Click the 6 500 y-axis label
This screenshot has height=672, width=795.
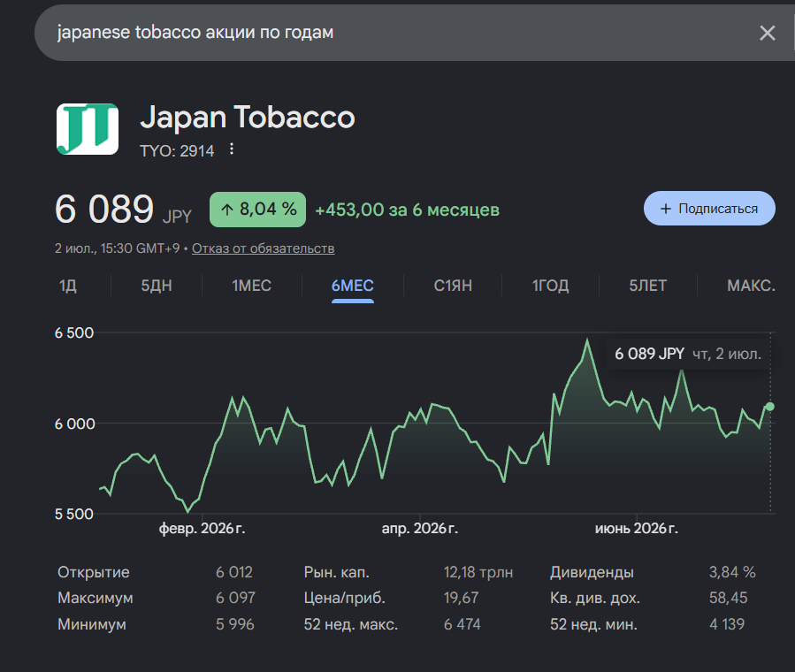(74, 333)
